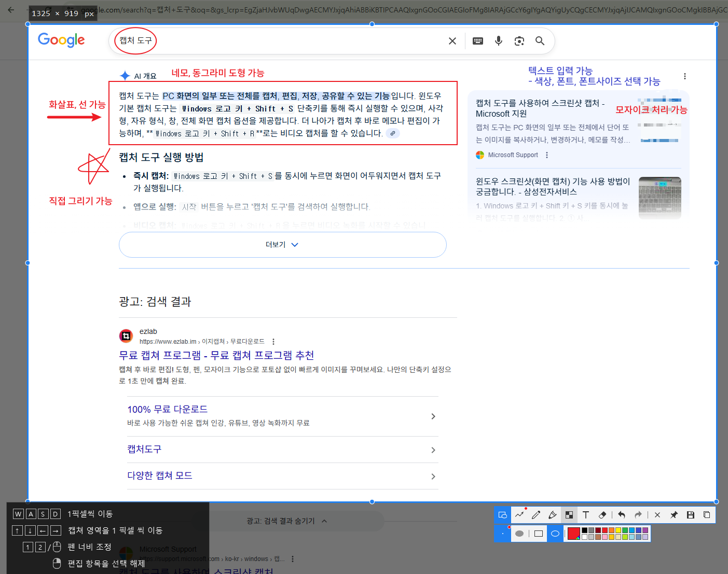This screenshot has height=574, width=728.
Task: Open '캡처 도구를 사용하여 스크린샷 캡처' Microsoft article
Action: tap(540, 108)
